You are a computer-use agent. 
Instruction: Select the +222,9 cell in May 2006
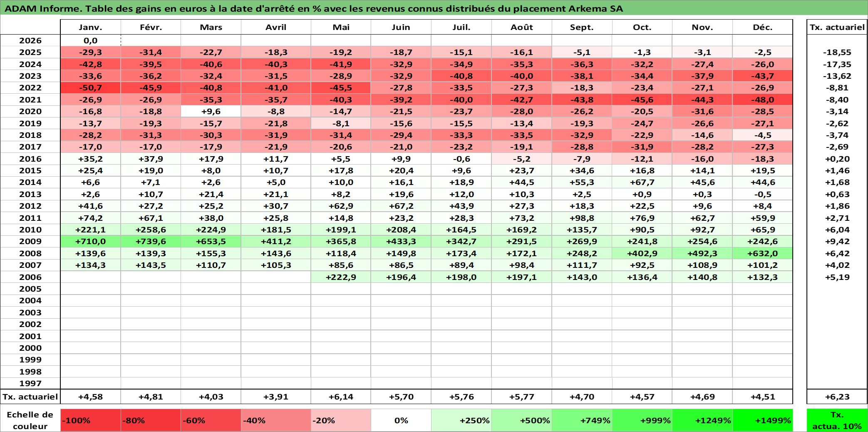pos(341,277)
